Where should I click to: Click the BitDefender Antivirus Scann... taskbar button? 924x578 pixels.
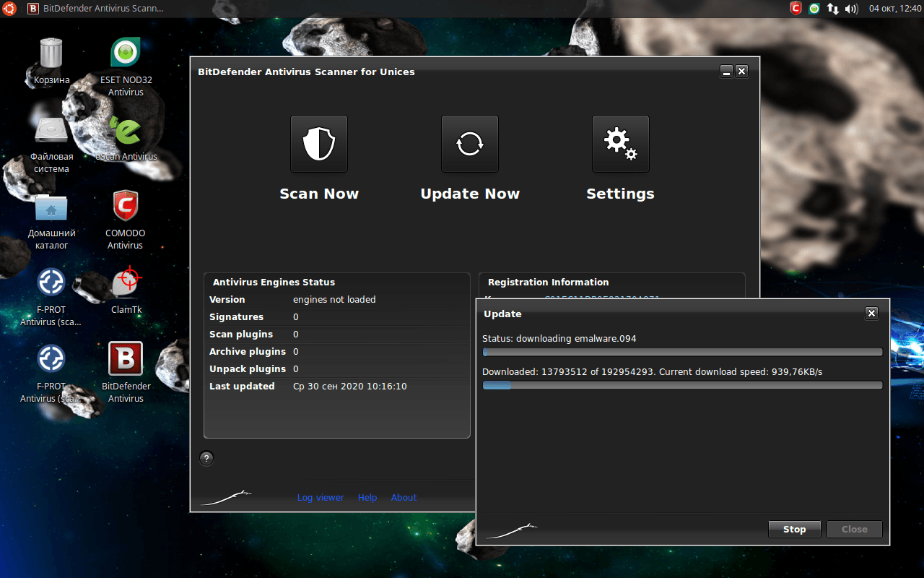tap(95, 9)
